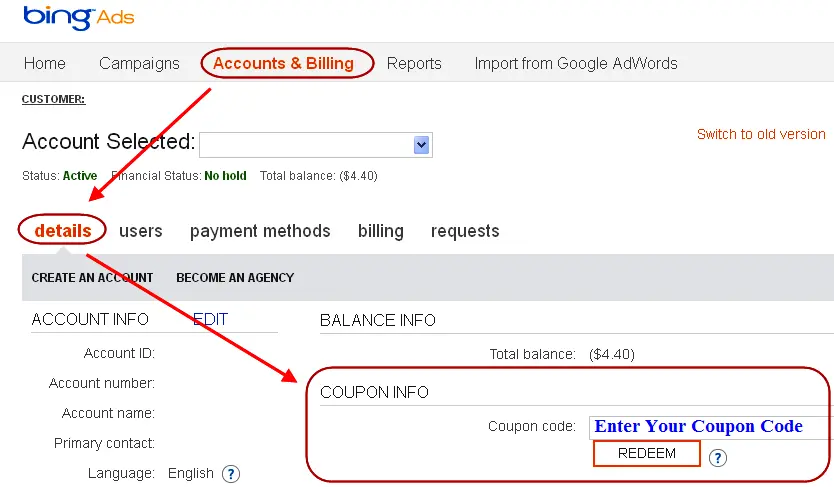Open the payment methods tab
This screenshot has width=834, height=487.
coord(260,231)
